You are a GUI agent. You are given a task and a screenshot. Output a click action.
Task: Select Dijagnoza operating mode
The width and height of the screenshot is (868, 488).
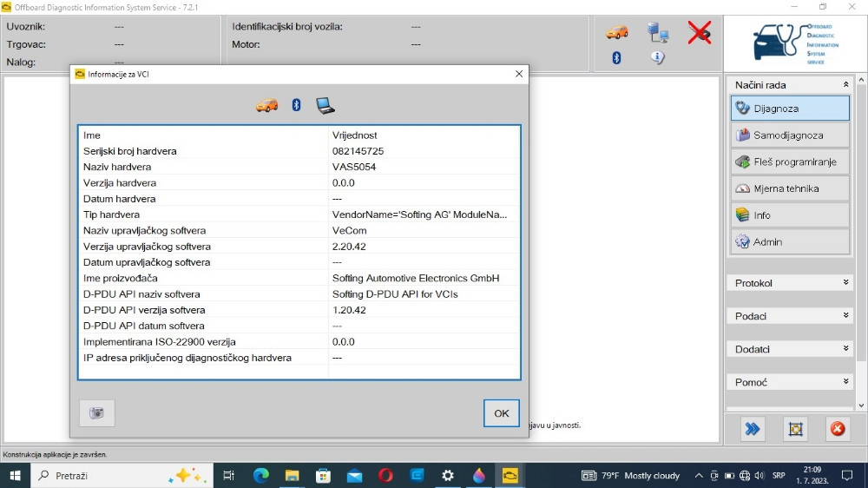point(790,109)
